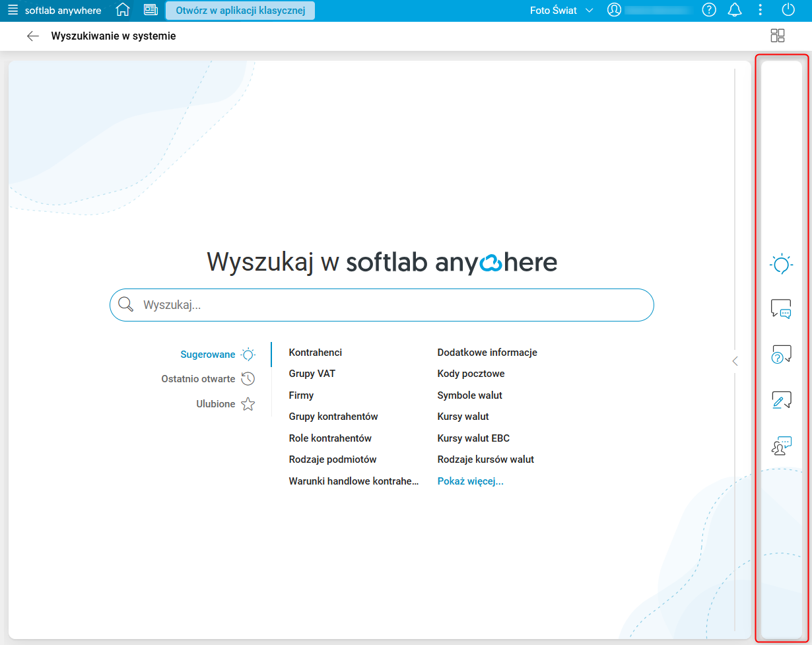Open the layout tiles icon below top bar
Screen dimensions: 812x645
coord(778,36)
